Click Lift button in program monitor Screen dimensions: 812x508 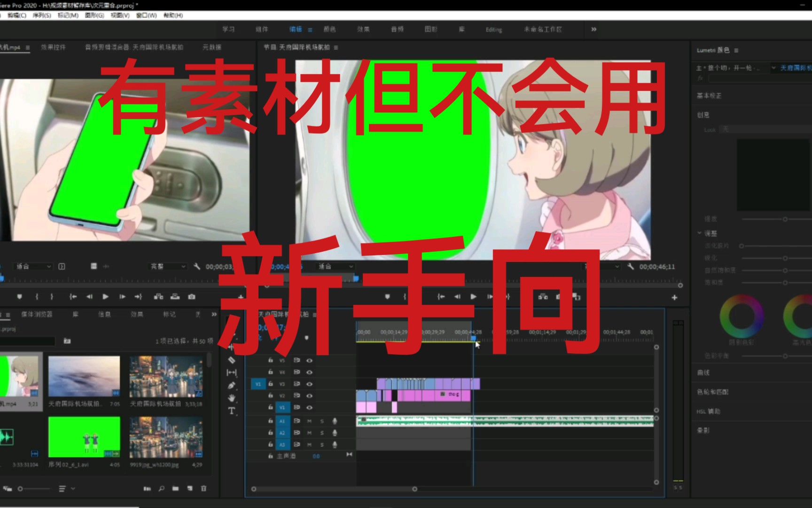[543, 297]
